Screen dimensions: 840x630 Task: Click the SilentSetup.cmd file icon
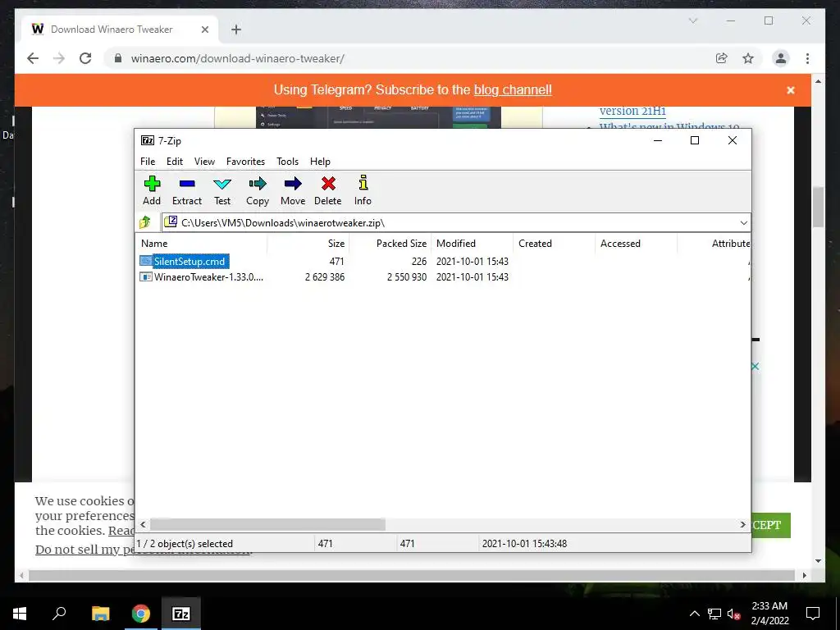tap(146, 261)
